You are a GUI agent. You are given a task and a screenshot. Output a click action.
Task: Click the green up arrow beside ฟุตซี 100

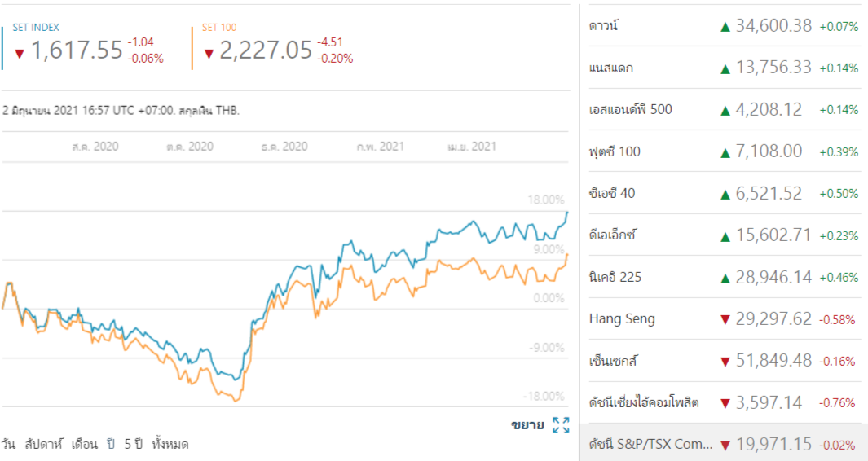coord(725,152)
